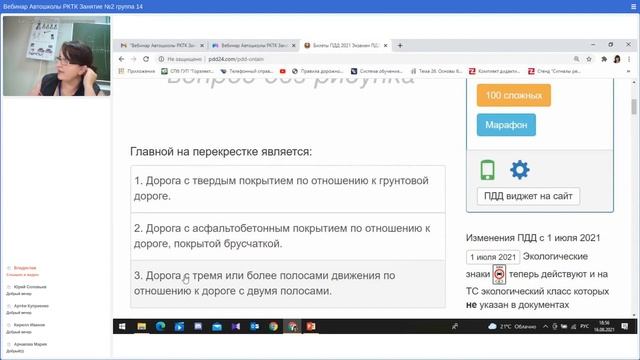Open the "Система обучения" bookmark

click(x=376, y=71)
